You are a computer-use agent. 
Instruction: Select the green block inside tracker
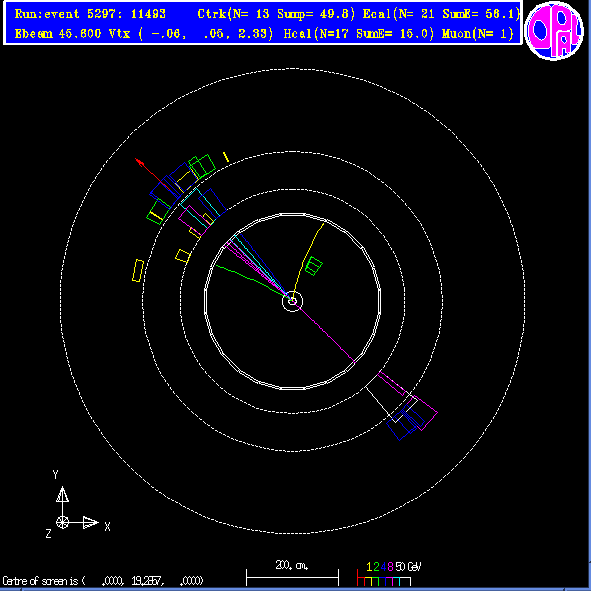(314, 266)
